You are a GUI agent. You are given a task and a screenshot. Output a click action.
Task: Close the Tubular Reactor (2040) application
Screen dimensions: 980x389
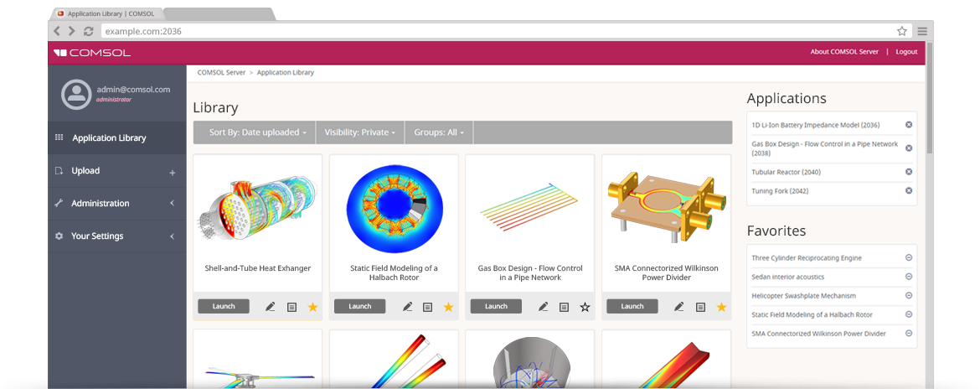click(909, 171)
